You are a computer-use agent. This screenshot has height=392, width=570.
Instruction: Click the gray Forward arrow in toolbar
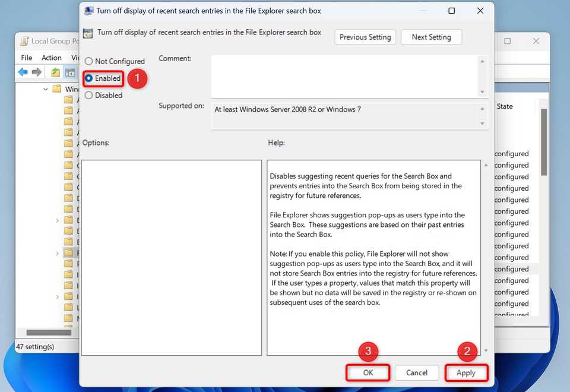37,72
